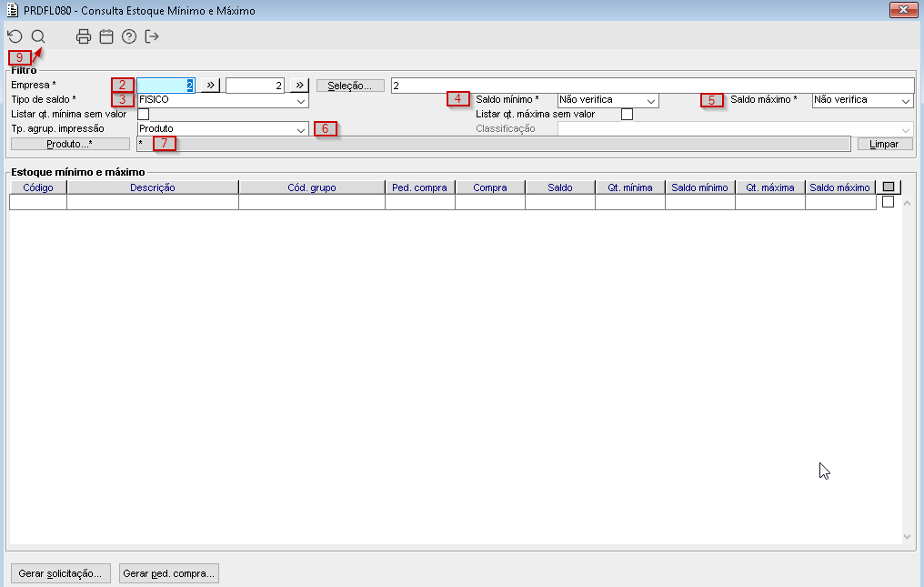Click the Saldo column header
The height and width of the screenshot is (587, 924).
click(x=560, y=187)
